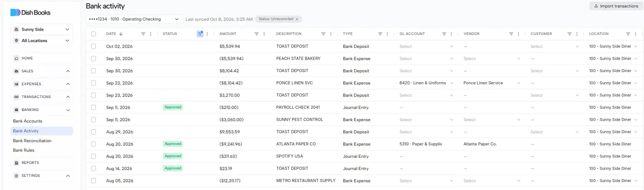The image size is (644, 190).
Task: Click the Atlanta Paper Co. vendor cell
Action: pyautogui.click(x=480, y=144)
